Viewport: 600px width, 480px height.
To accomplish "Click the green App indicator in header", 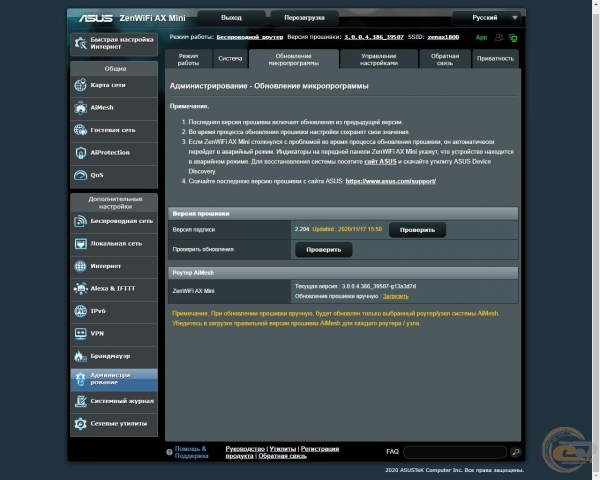I will [481, 38].
